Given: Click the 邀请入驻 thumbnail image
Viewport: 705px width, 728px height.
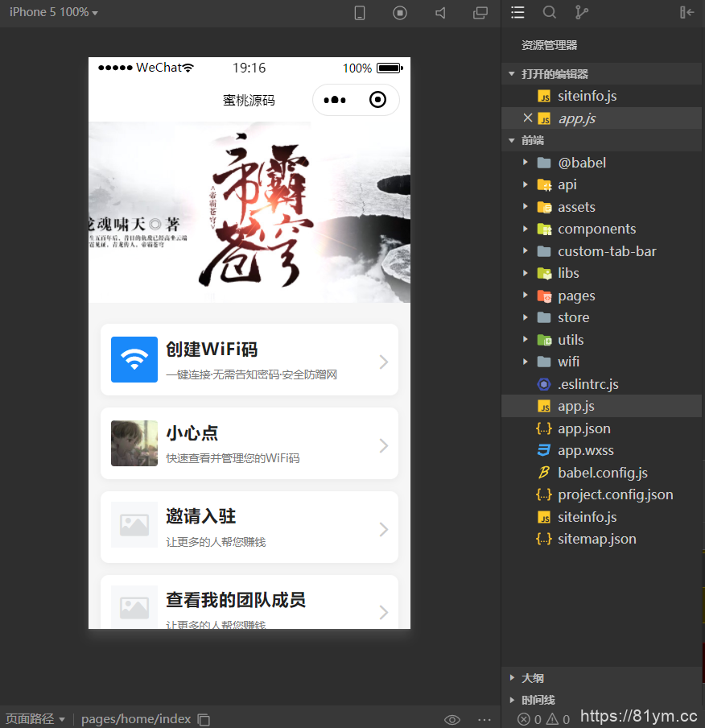Looking at the screenshot, I should tap(134, 525).
